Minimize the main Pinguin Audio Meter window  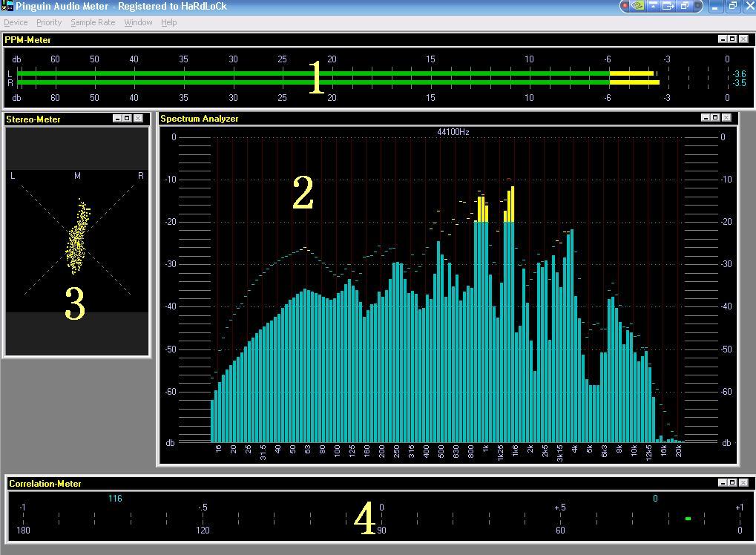715,6
